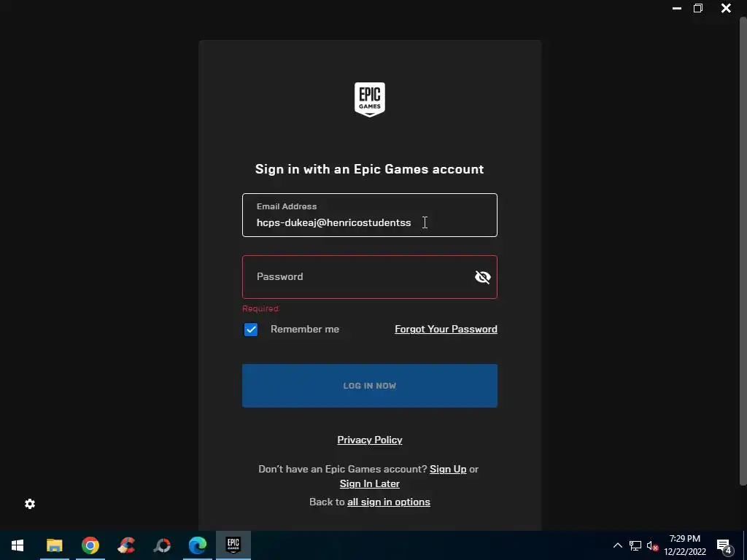The height and width of the screenshot is (560, 747).
Task: Click the window vertical scrollbar
Action: tap(743, 251)
